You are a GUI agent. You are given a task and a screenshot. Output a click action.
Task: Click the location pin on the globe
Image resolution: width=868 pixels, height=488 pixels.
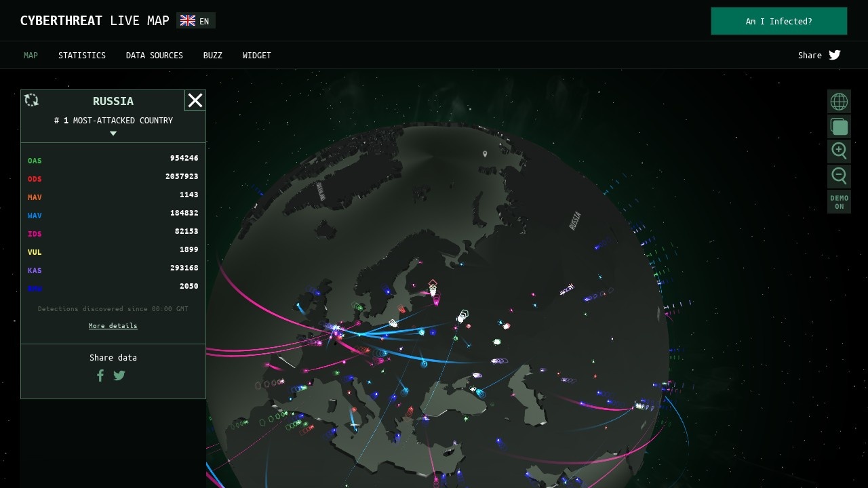485,155
